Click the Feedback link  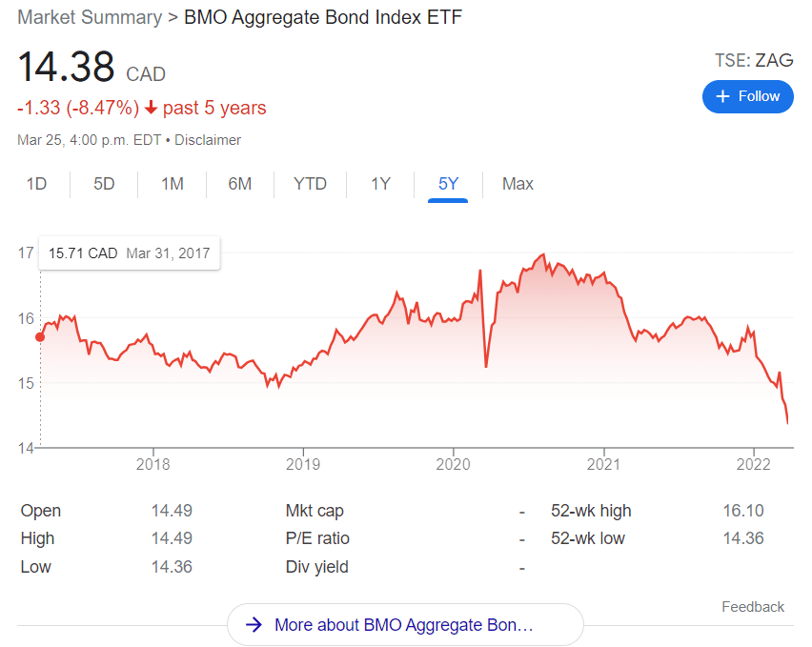[x=753, y=607]
